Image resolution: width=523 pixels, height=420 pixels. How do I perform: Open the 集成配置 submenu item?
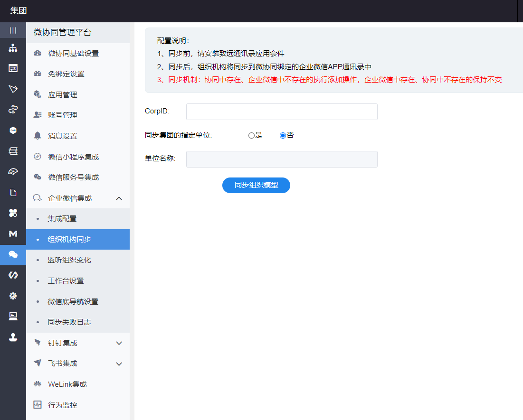pos(62,219)
